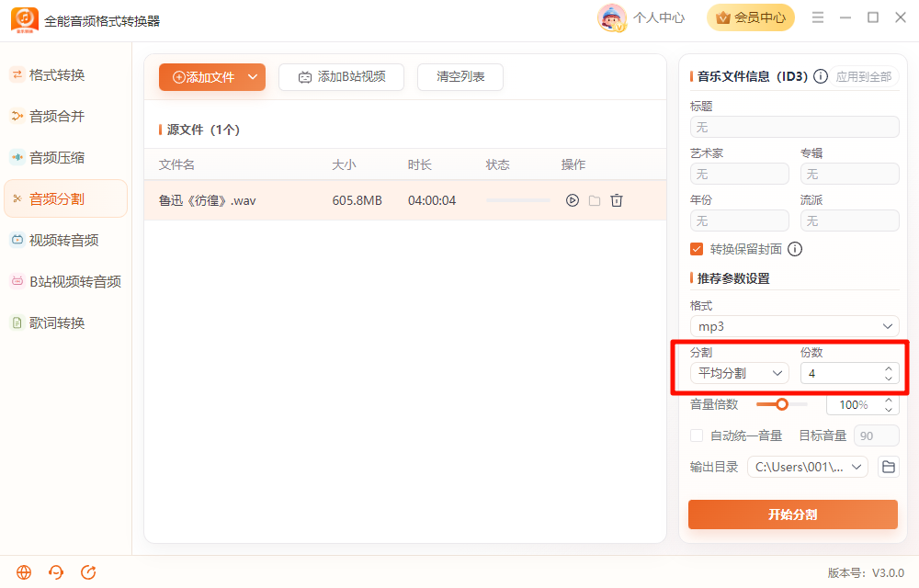Browse output directory folder icon
The width and height of the screenshot is (919, 588).
coord(889,467)
